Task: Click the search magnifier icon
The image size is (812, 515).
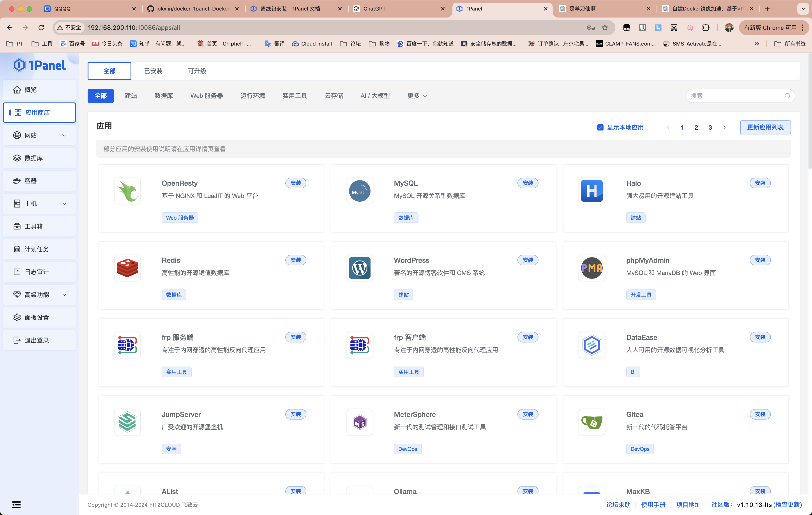Action: tap(787, 96)
